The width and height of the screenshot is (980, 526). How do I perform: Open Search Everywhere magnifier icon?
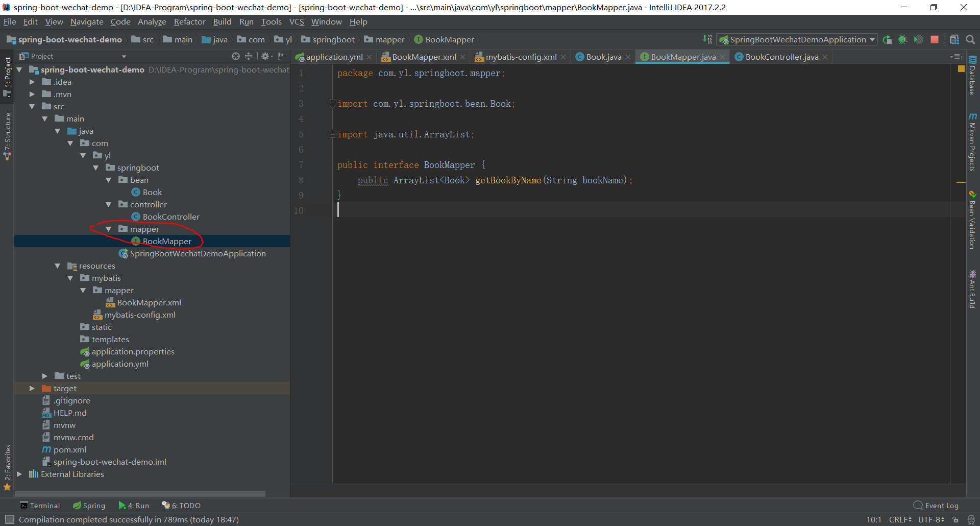(970, 39)
